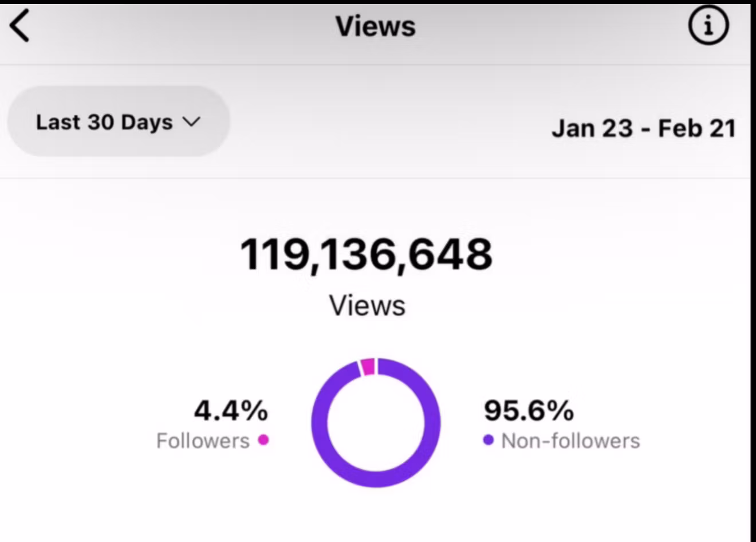The width and height of the screenshot is (756, 542).
Task: Tap the Non-followers legend label
Action: [570, 441]
